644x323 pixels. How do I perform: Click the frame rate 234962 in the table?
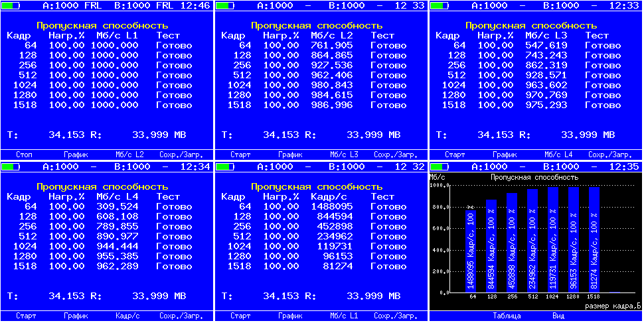point(335,236)
